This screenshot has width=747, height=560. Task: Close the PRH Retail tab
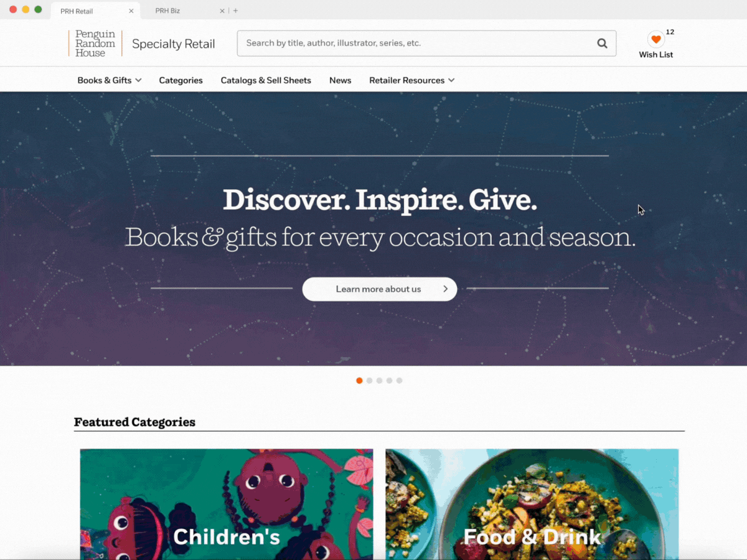click(131, 11)
